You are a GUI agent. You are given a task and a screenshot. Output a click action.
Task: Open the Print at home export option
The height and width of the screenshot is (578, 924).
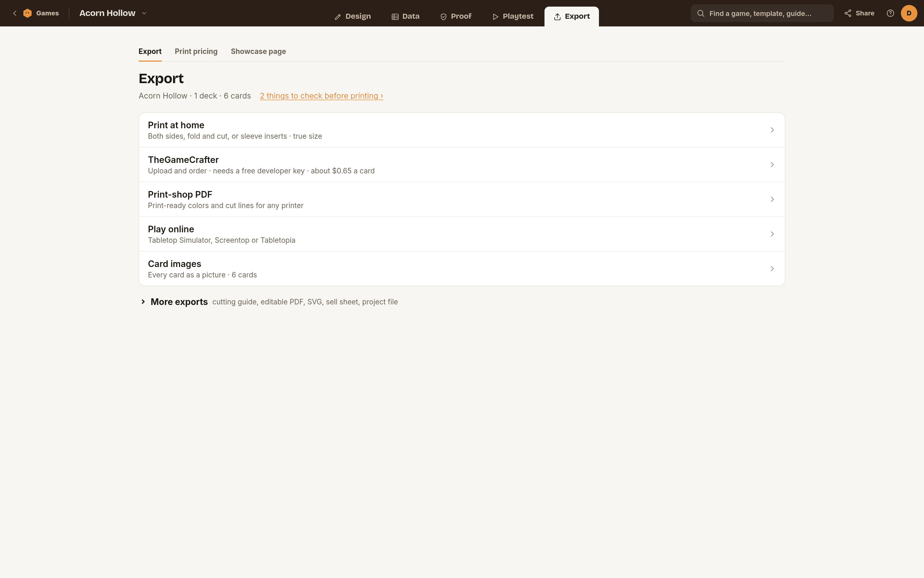click(462, 130)
